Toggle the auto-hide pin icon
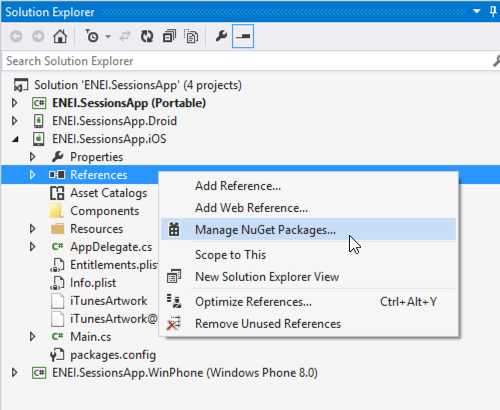Screen dimensions: 500x410 493,11
